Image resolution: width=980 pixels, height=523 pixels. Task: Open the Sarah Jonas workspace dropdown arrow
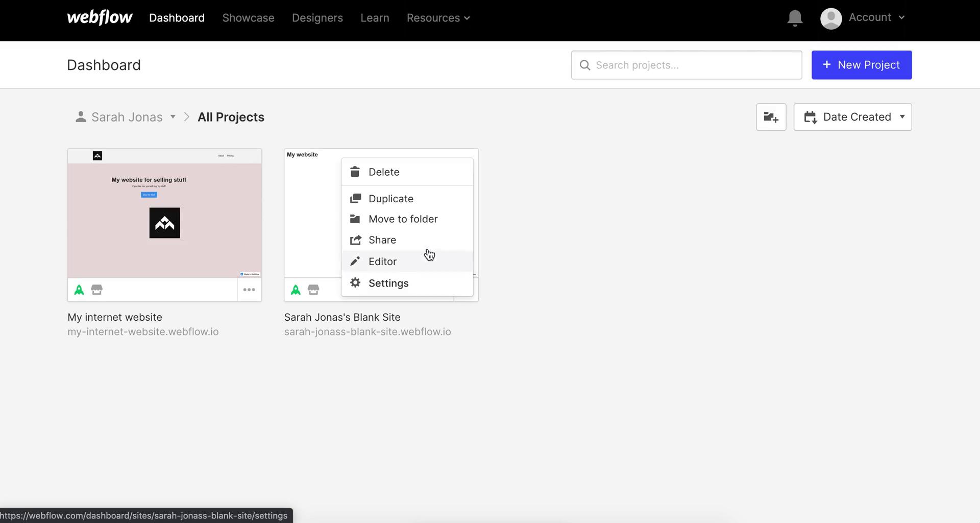click(x=173, y=117)
